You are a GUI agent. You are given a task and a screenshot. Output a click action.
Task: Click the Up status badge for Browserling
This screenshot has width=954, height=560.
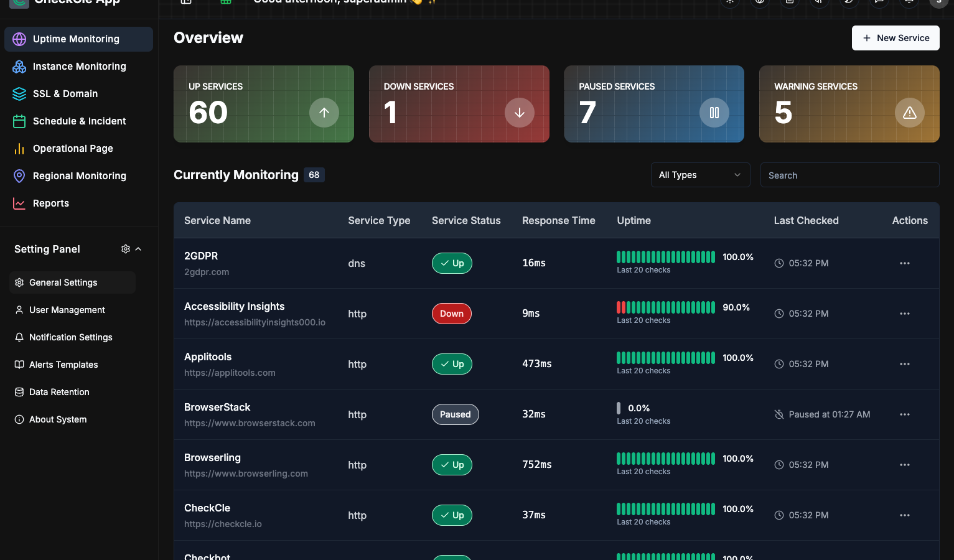[x=452, y=465]
